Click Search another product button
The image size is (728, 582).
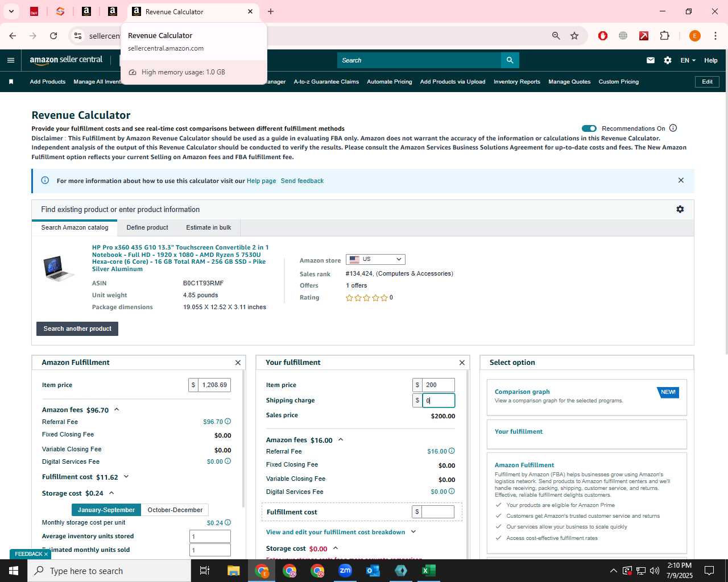[77, 329]
